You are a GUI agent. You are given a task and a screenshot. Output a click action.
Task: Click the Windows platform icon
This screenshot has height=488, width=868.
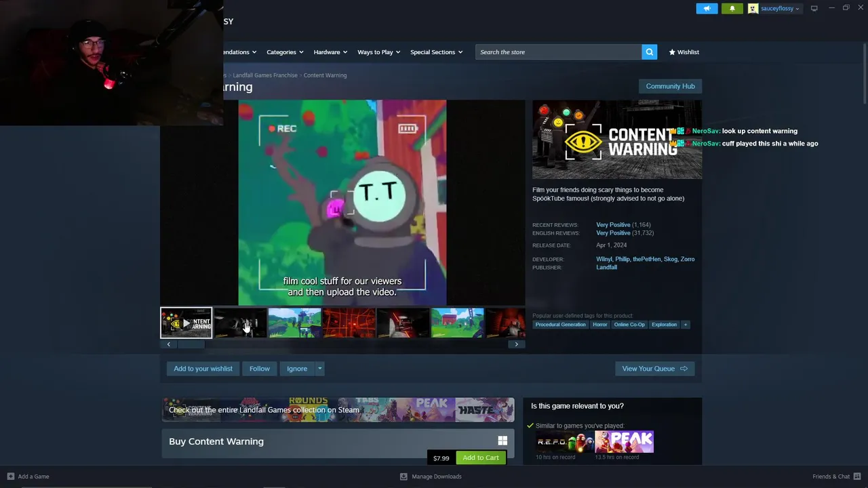pos(502,441)
